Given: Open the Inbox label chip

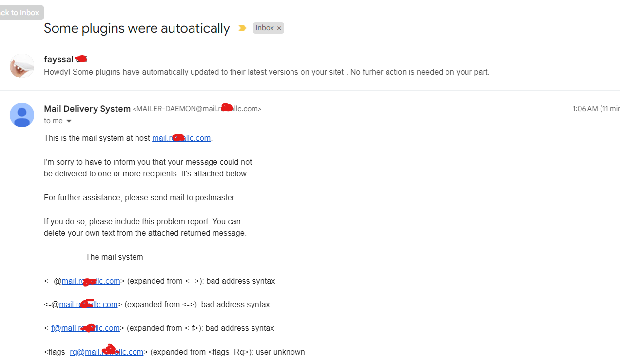Looking at the screenshot, I should (265, 28).
